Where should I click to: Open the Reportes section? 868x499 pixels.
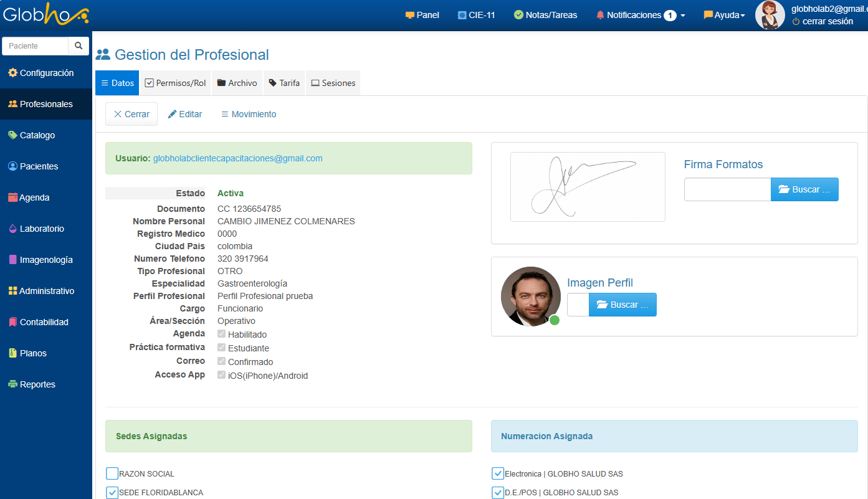click(37, 384)
